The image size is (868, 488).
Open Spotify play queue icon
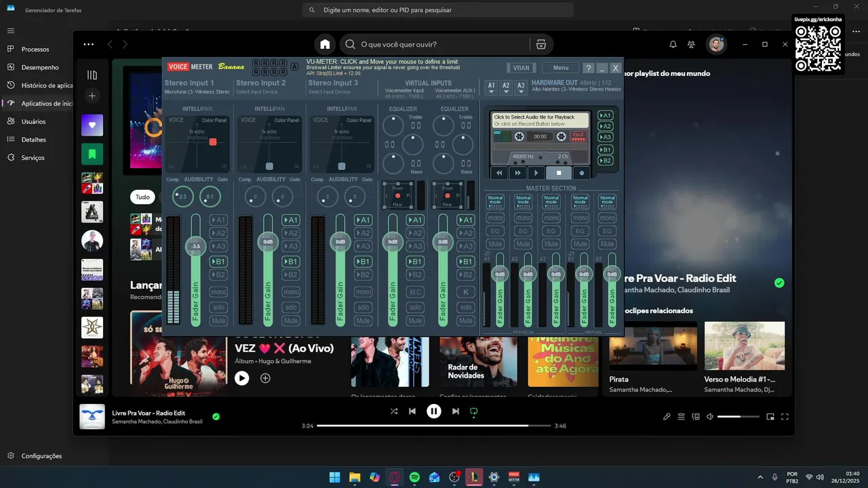[682, 417]
